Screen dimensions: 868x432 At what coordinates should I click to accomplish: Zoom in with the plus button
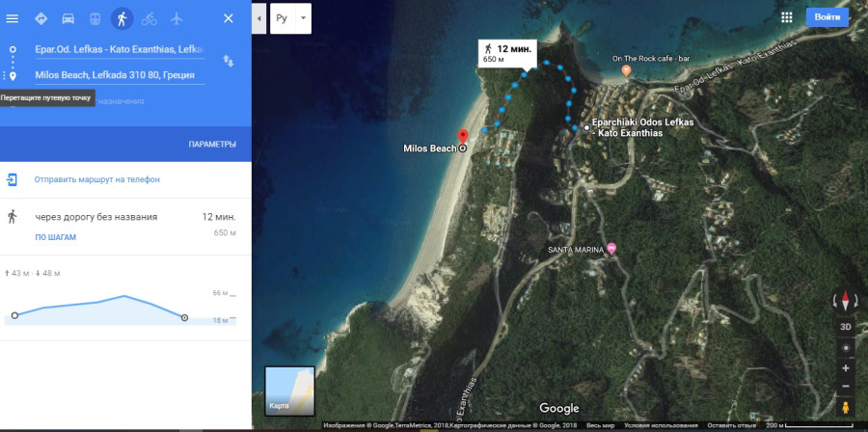pyautogui.click(x=845, y=368)
